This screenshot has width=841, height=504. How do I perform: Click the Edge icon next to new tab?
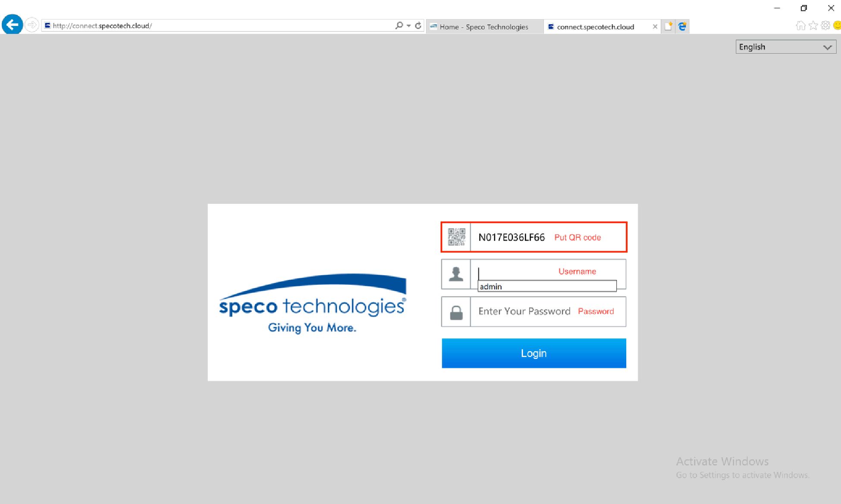(x=682, y=26)
